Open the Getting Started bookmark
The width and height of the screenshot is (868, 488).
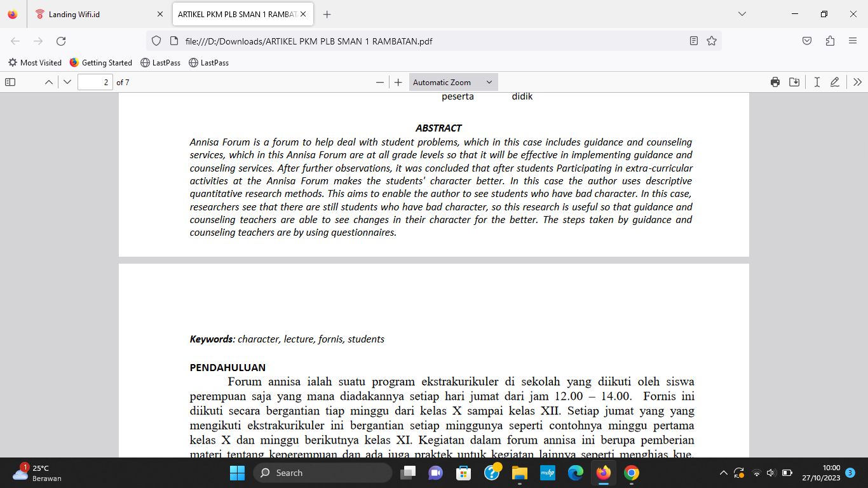click(x=101, y=63)
